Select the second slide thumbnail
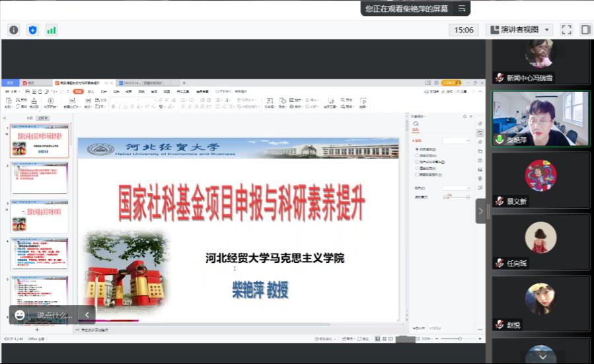The image size is (594, 364). tap(40, 180)
